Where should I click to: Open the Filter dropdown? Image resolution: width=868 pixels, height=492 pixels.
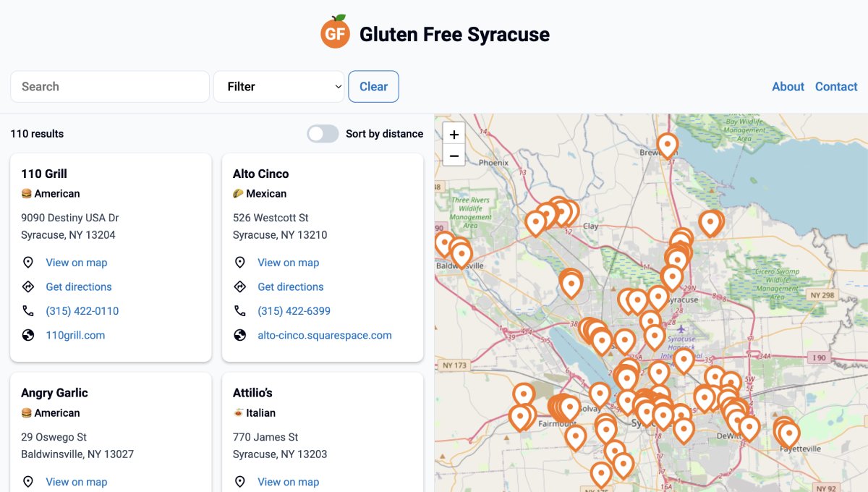tap(278, 87)
